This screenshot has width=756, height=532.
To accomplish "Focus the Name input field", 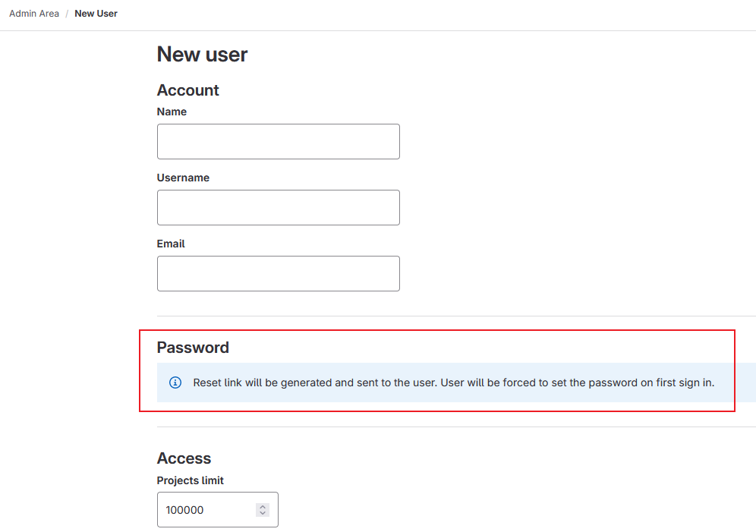I will [278, 142].
